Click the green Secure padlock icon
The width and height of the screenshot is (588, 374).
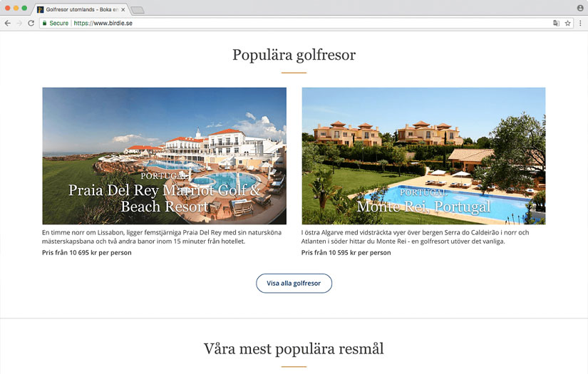[45, 24]
